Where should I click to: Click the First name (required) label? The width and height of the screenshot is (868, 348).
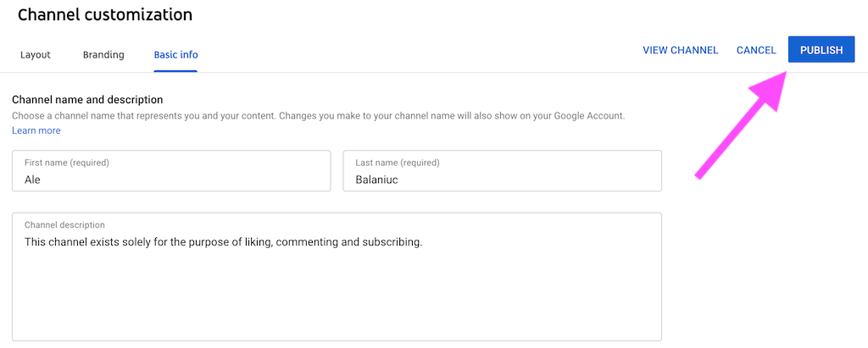point(67,163)
